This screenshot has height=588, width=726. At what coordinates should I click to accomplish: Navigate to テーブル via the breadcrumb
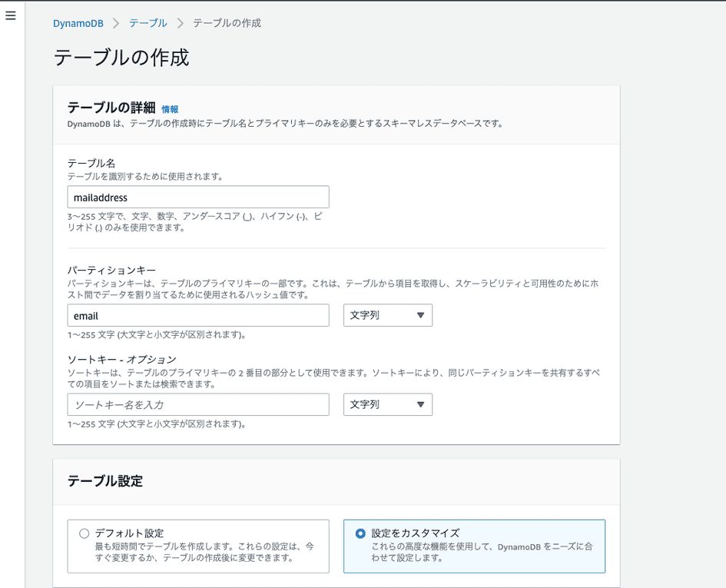(x=148, y=23)
